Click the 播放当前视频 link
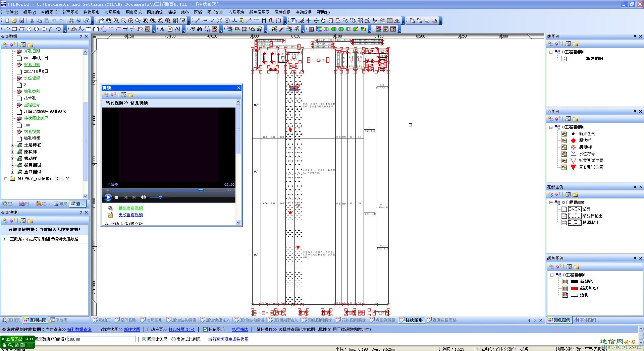Screen dimensions: 644x351 click(130, 208)
